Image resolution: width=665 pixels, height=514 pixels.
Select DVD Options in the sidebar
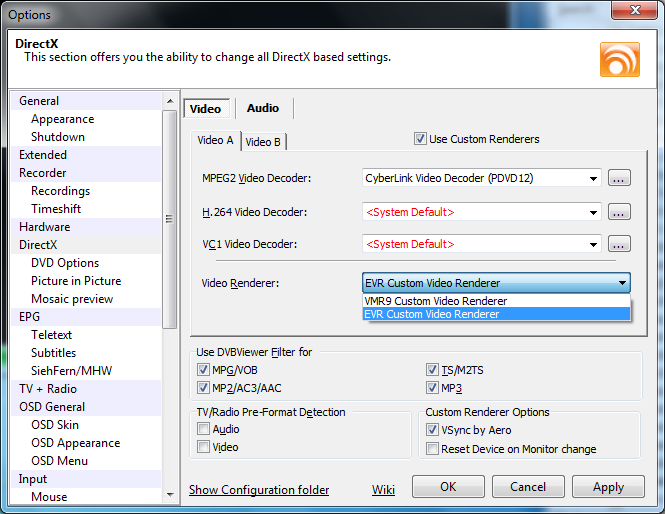pos(65,263)
